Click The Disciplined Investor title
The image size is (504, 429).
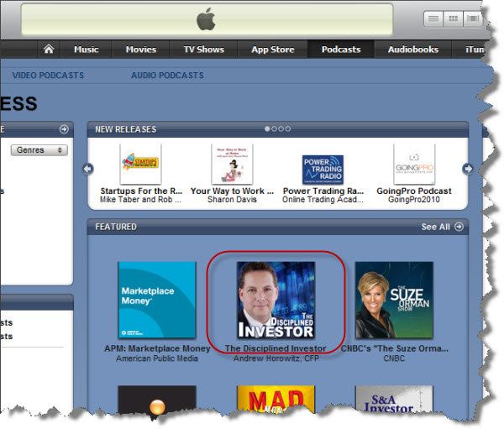276,348
